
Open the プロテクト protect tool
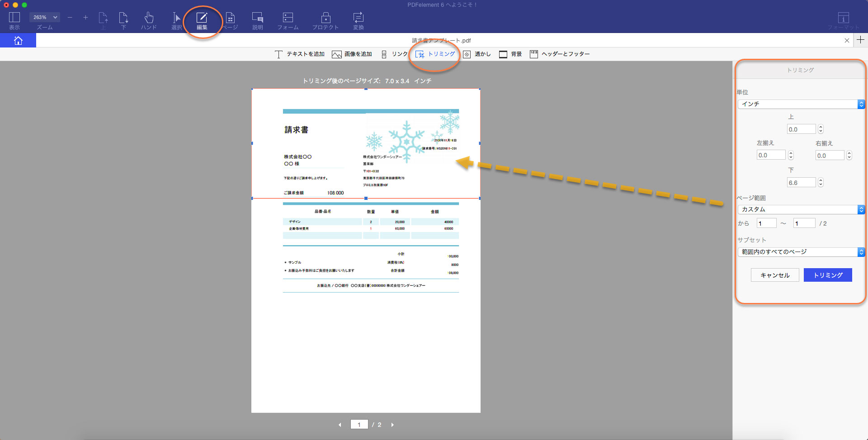pos(325,21)
